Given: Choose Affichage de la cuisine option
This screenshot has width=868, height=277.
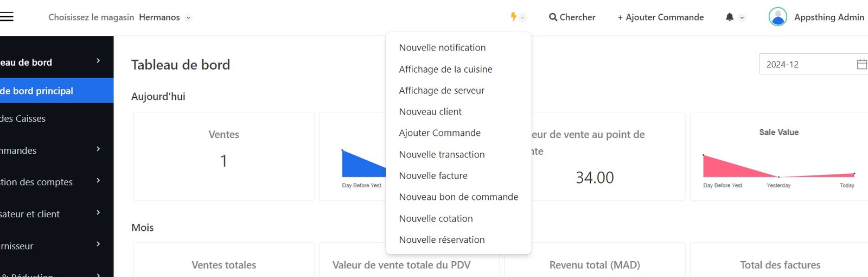Looking at the screenshot, I should (445, 70).
